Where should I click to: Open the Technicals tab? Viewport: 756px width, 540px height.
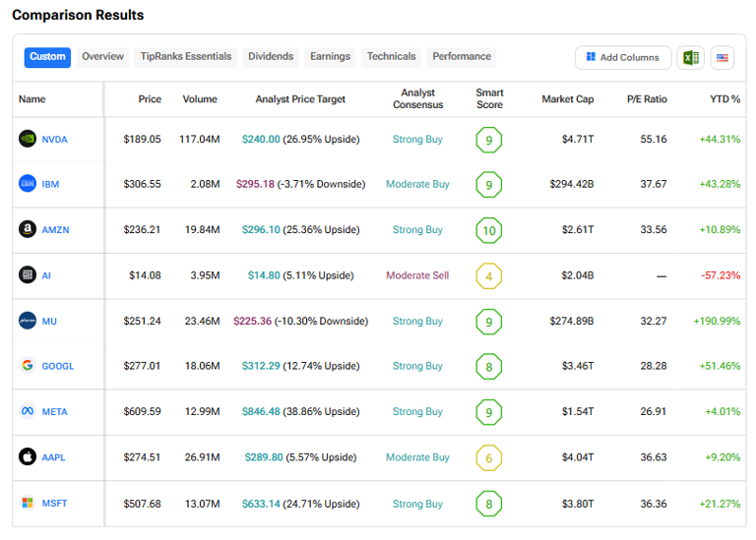point(391,56)
